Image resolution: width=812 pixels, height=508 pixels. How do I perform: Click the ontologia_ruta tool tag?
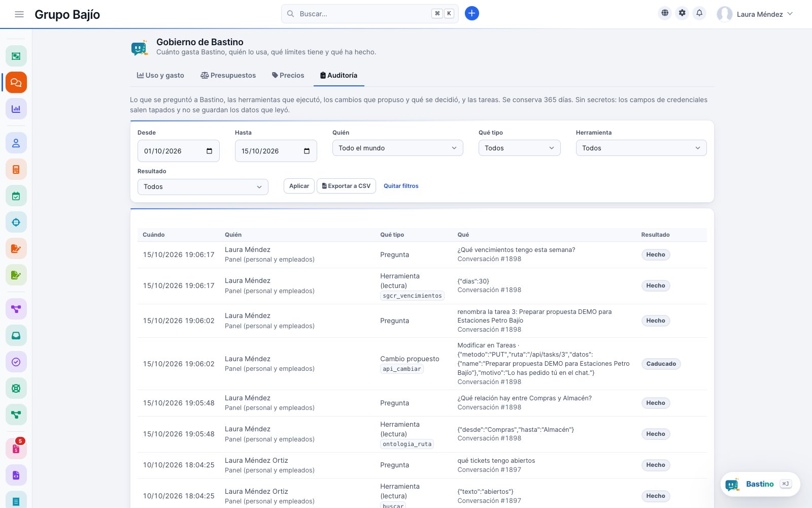[x=407, y=444]
